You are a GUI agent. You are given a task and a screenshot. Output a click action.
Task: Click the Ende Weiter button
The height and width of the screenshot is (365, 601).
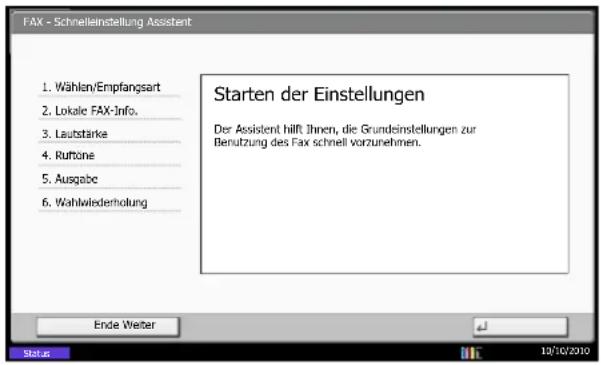(x=108, y=326)
